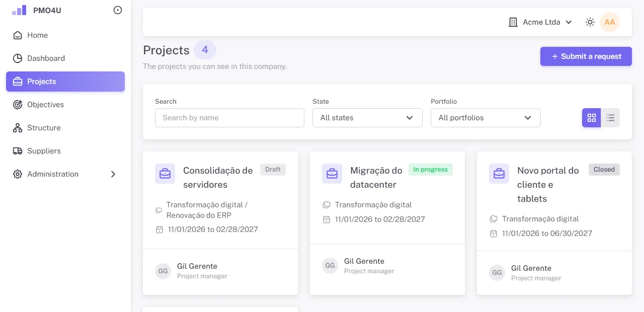Expand the Administration submenu chevron
Screen dimensions: 644x312
point(113,174)
